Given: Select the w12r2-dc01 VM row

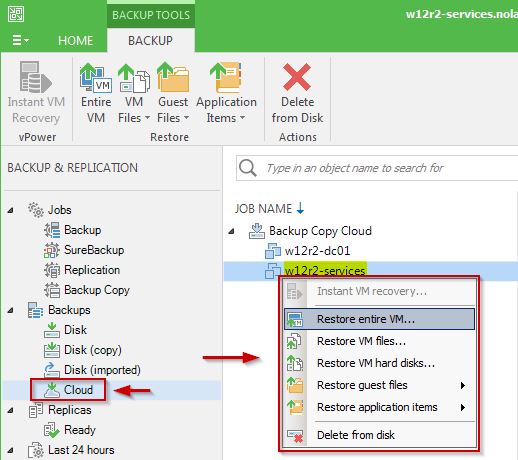Looking at the screenshot, I should 317,251.
